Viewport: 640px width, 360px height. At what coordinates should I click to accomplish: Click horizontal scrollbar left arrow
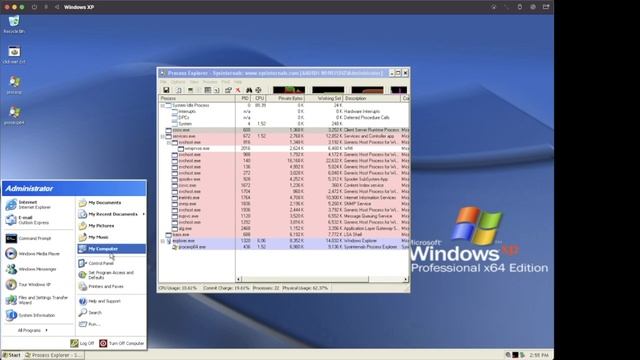point(238,279)
